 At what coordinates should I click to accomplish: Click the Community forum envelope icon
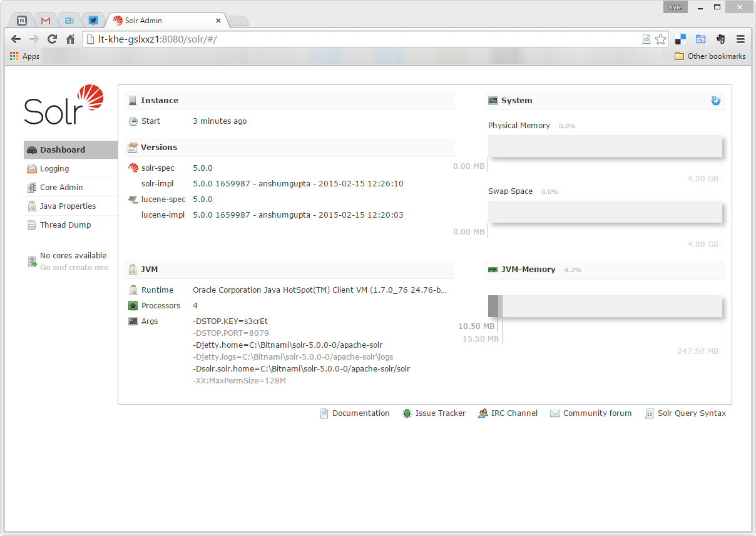click(555, 413)
